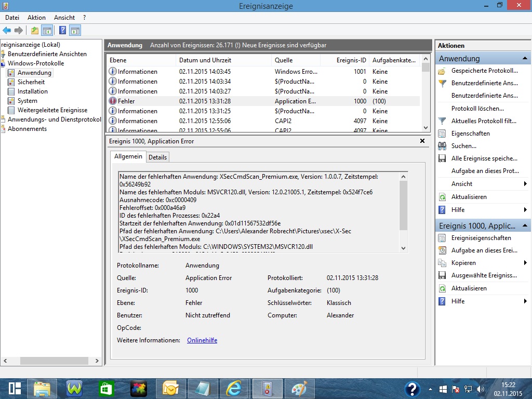
Task: Click Gespeicherte Protokoll folder icon
Action: coord(442,71)
